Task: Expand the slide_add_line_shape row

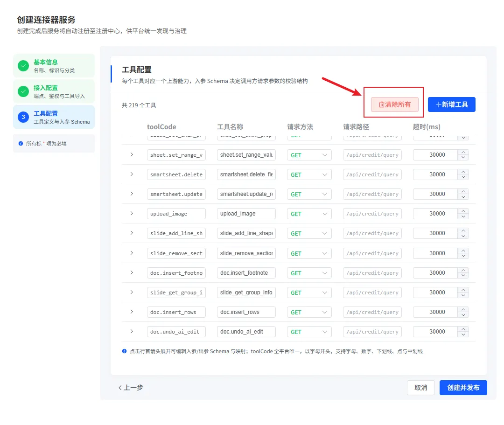Action: tap(132, 233)
